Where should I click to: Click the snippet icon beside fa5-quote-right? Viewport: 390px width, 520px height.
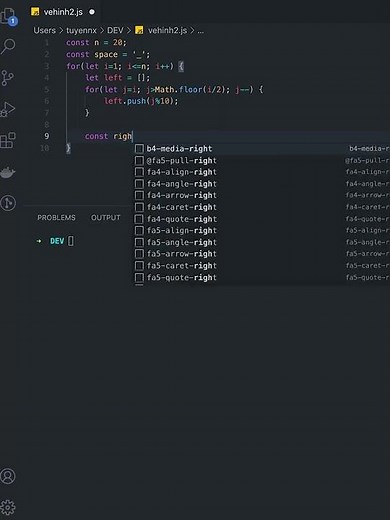coord(139,277)
